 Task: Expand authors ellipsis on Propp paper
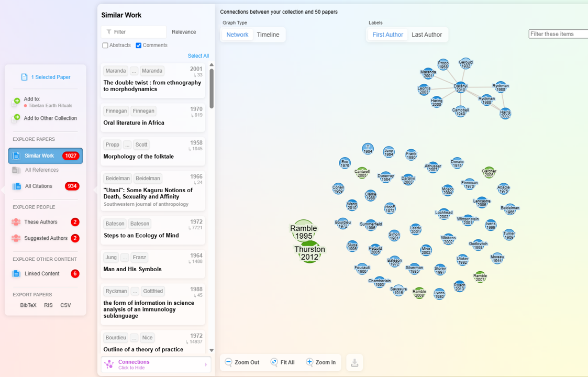(127, 145)
